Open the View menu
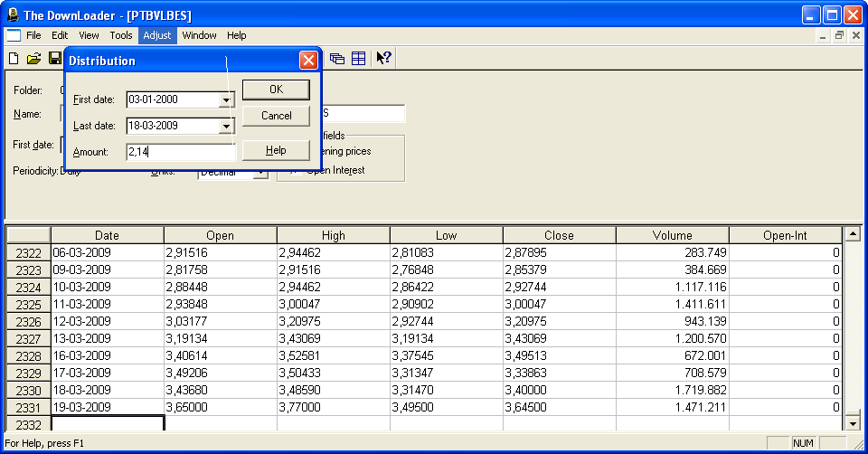Image resolution: width=868 pixels, height=454 pixels. click(89, 35)
